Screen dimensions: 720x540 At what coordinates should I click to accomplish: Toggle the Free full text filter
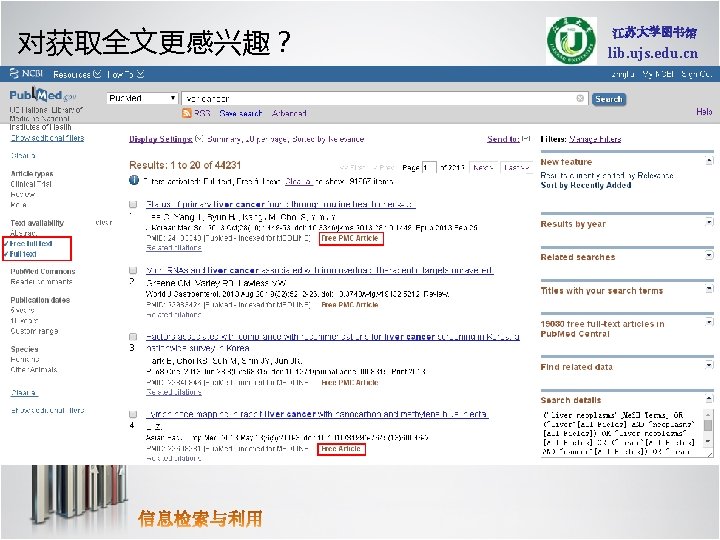point(31,243)
